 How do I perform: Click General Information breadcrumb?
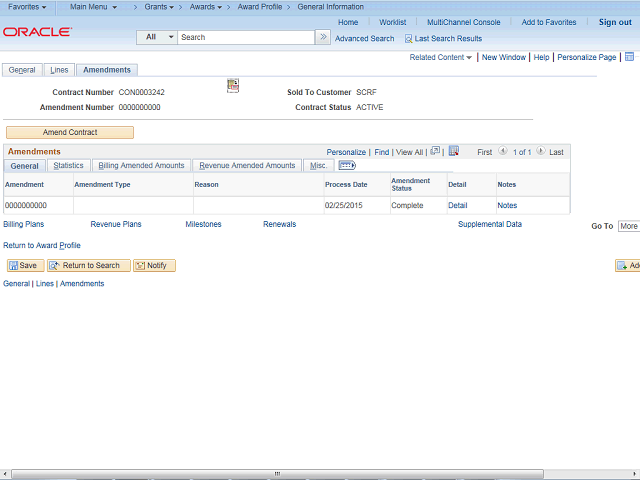pos(331,7)
